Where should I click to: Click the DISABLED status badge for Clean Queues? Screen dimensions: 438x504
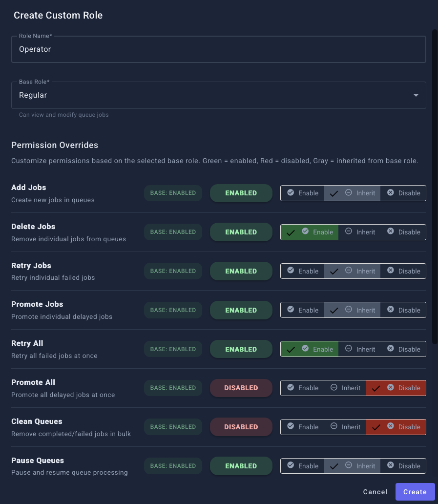point(241,427)
